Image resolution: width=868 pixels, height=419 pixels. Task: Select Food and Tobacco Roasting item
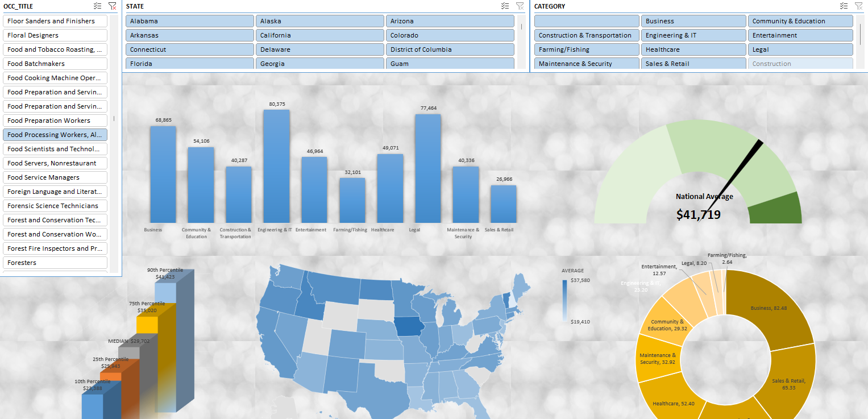(x=55, y=49)
